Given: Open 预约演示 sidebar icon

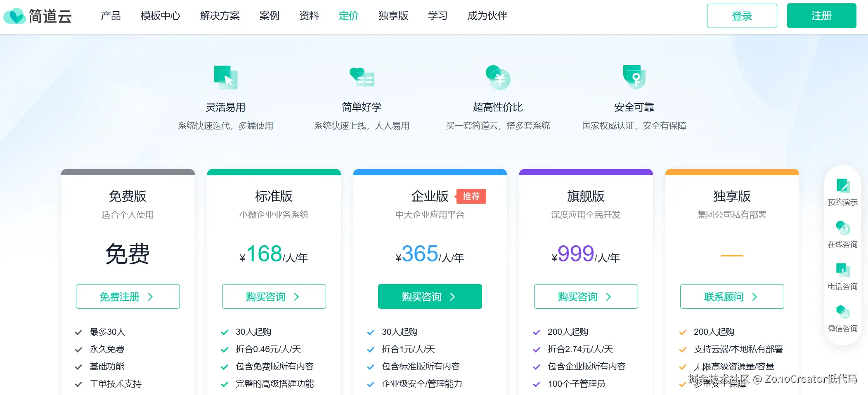Looking at the screenshot, I should pyautogui.click(x=843, y=186).
